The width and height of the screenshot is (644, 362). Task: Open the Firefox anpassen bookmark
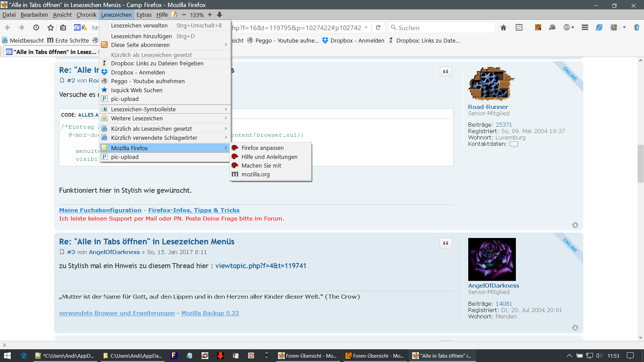[x=262, y=148]
